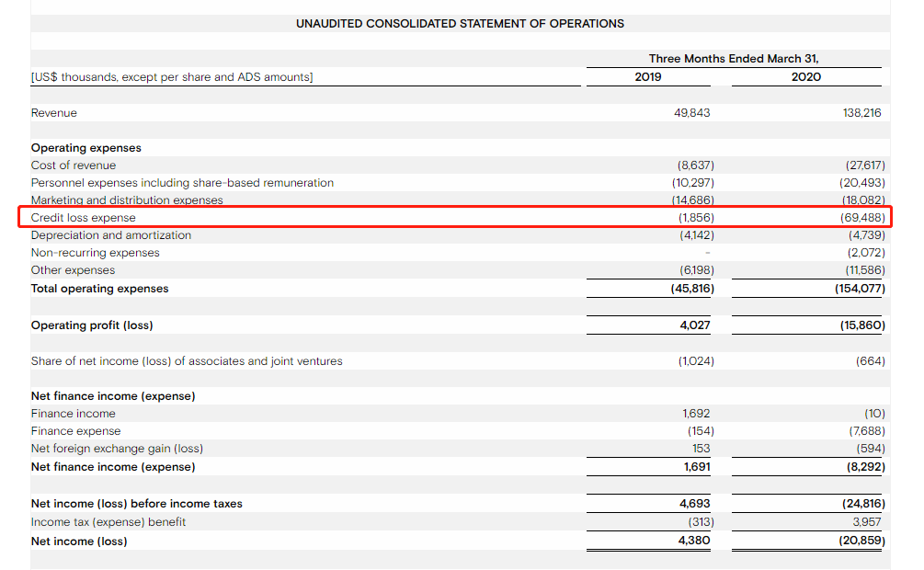Select 2020 revenue value 138,216
The height and width of the screenshot is (570, 924).
pos(861,113)
